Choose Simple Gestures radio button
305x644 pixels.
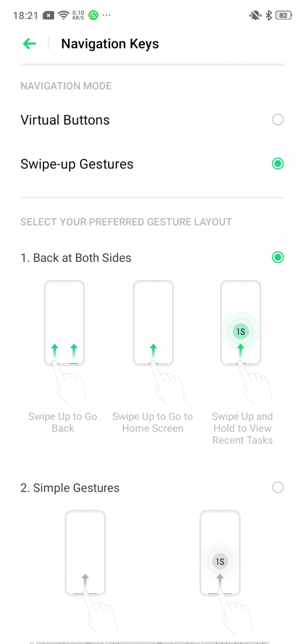click(278, 487)
